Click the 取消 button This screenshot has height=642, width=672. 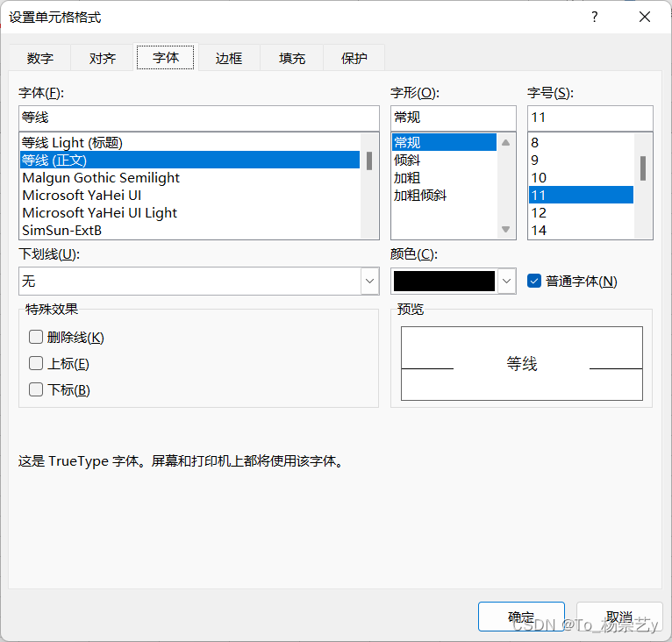coord(619,617)
